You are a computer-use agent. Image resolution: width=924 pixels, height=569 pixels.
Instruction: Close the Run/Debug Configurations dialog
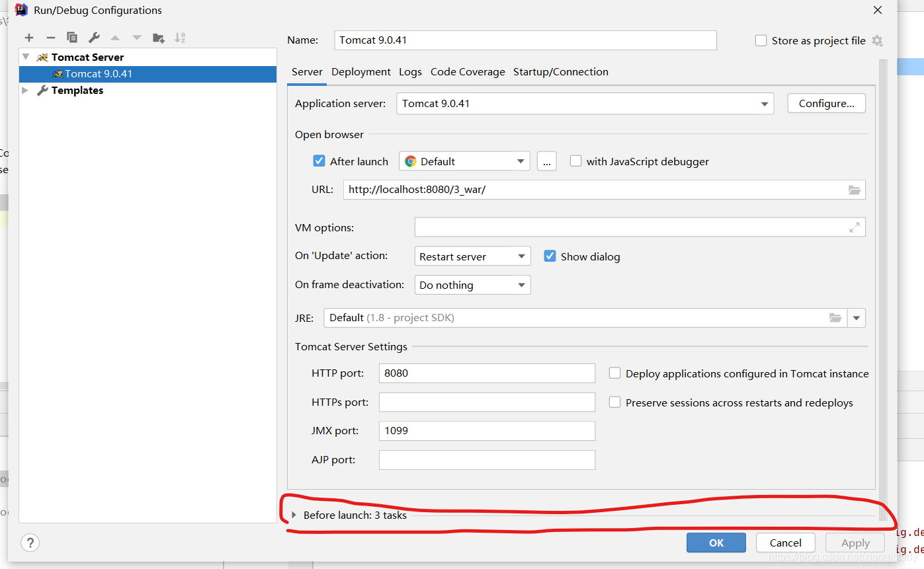click(878, 10)
